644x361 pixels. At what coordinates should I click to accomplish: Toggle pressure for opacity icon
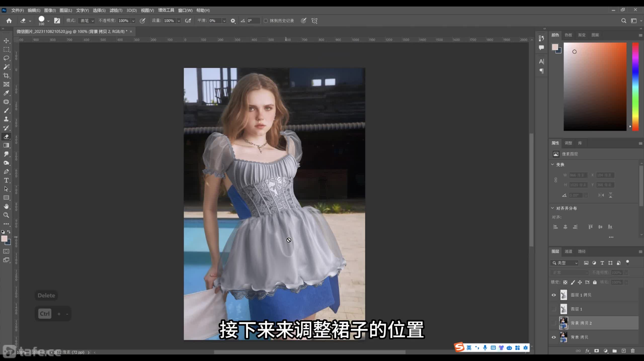coord(142,21)
